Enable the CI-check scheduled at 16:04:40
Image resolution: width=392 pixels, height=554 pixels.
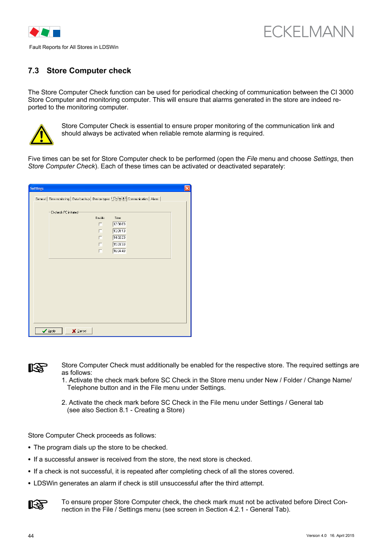tap(100, 251)
